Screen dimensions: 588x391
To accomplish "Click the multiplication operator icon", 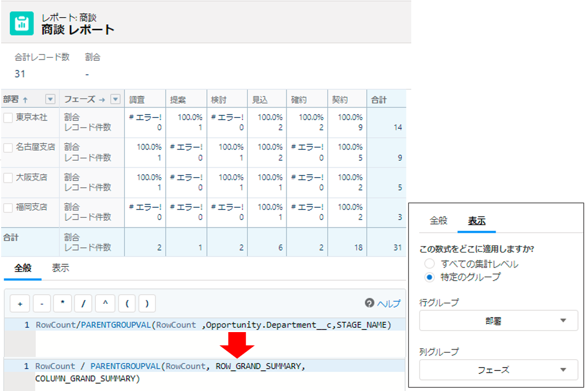I will pyautogui.click(x=62, y=303).
